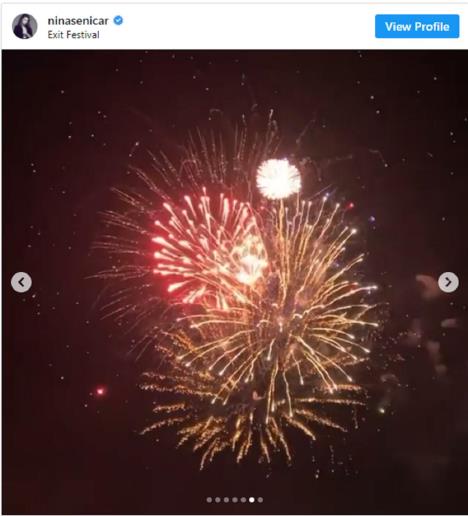Click the left chevron circle on photo
The width and height of the screenshot is (468, 516).
21,282
